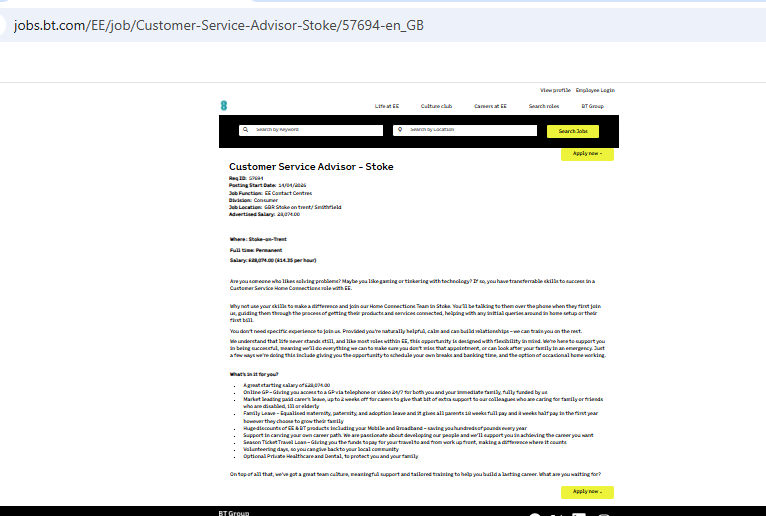Open the Search roles menu item
Screen dimensions: 766x516
(x=544, y=106)
